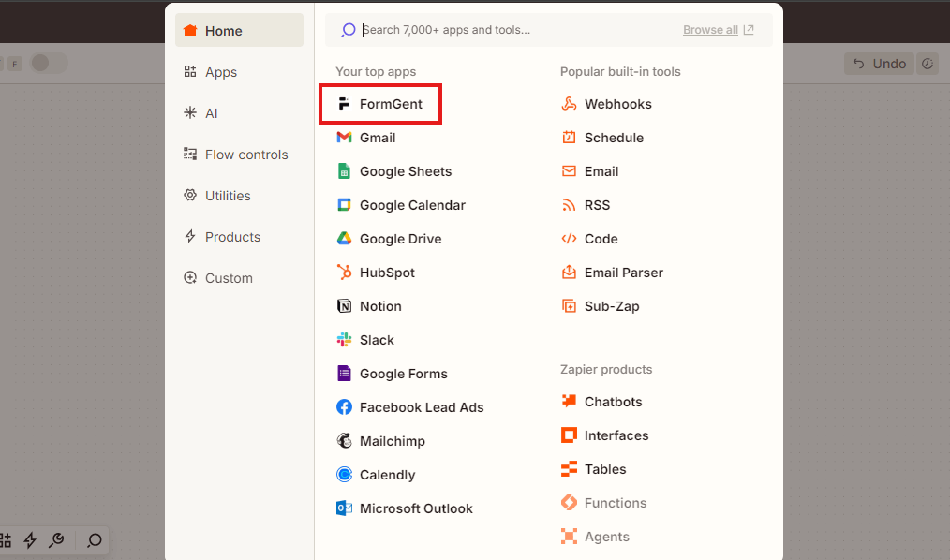
Task: Open Zapier Interfaces product
Action: click(x=604, y=435)
